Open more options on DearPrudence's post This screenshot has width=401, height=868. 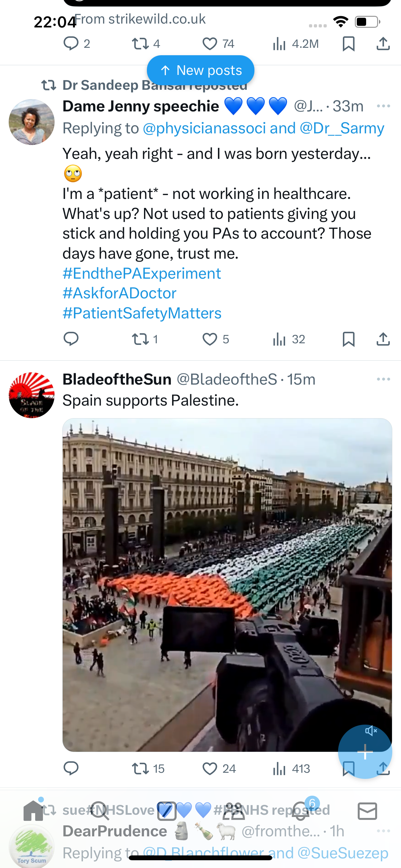(x=384, y=831)
